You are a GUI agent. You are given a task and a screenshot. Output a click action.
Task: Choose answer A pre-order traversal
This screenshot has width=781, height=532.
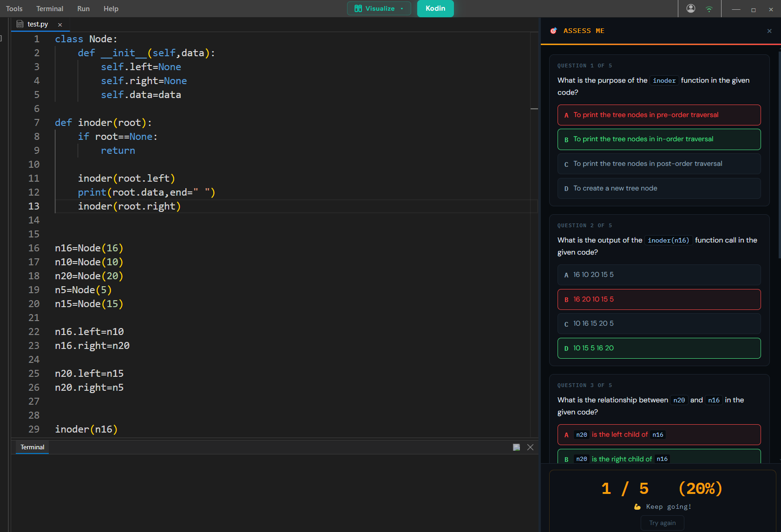[659, 115]
